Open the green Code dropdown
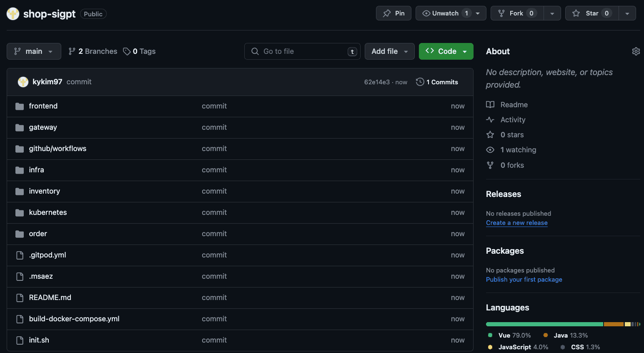This screenshot has height=353, width=644. 446,51
